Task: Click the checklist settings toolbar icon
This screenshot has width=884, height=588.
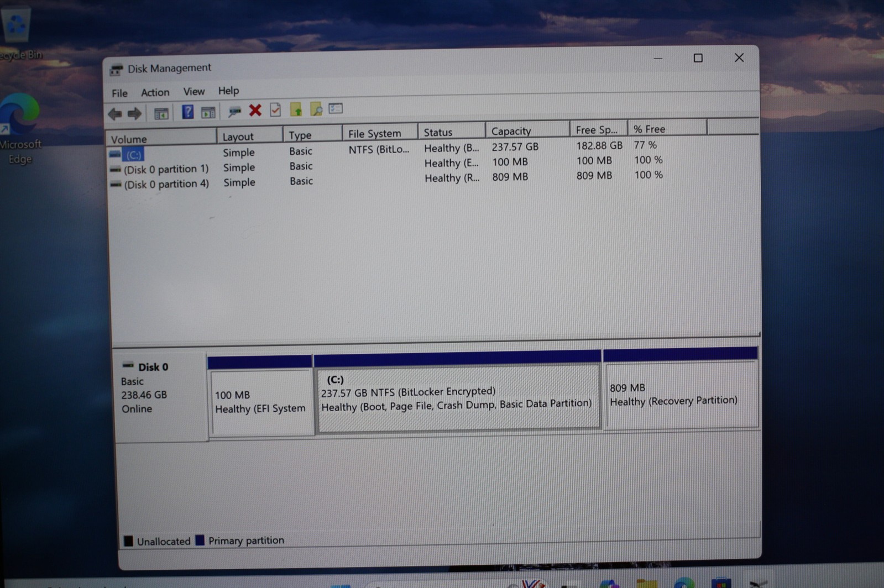Action: tap(336, 108)
